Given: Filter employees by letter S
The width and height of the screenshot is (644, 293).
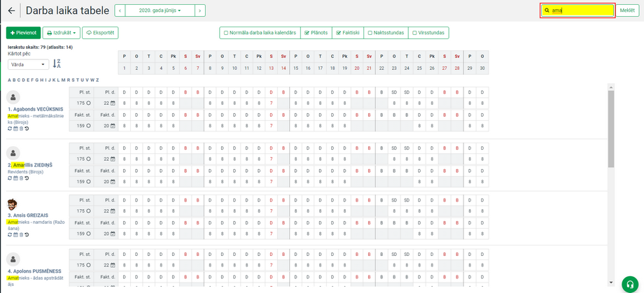Looking at the screenshot, I should (x=73, y=80).
